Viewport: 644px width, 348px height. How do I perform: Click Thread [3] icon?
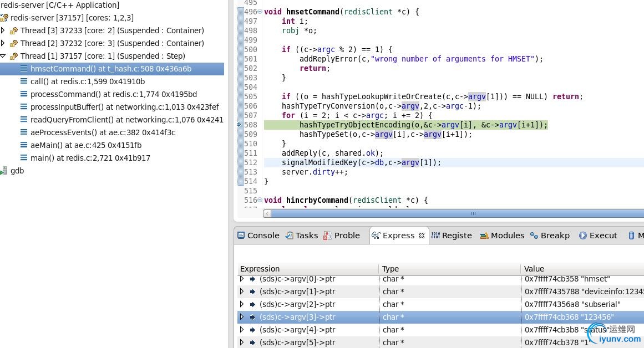14,31
